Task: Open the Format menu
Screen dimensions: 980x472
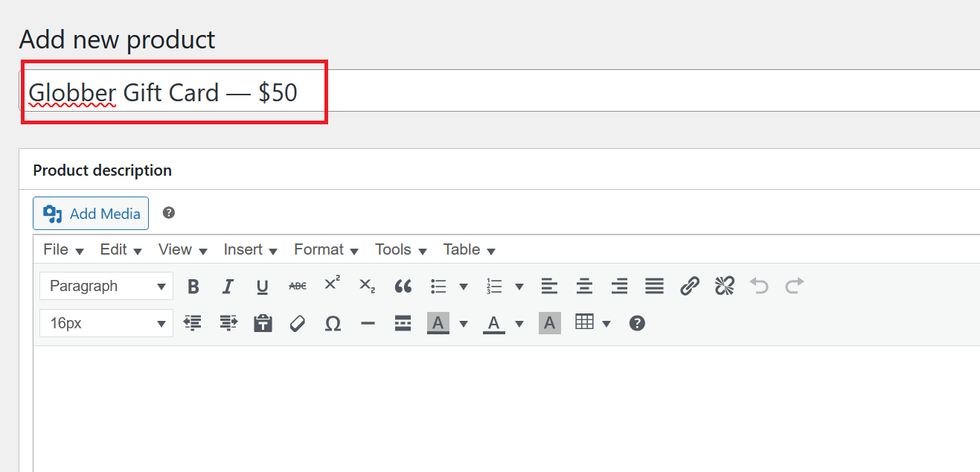Action: pyautogui.click(x=326, y=249)
